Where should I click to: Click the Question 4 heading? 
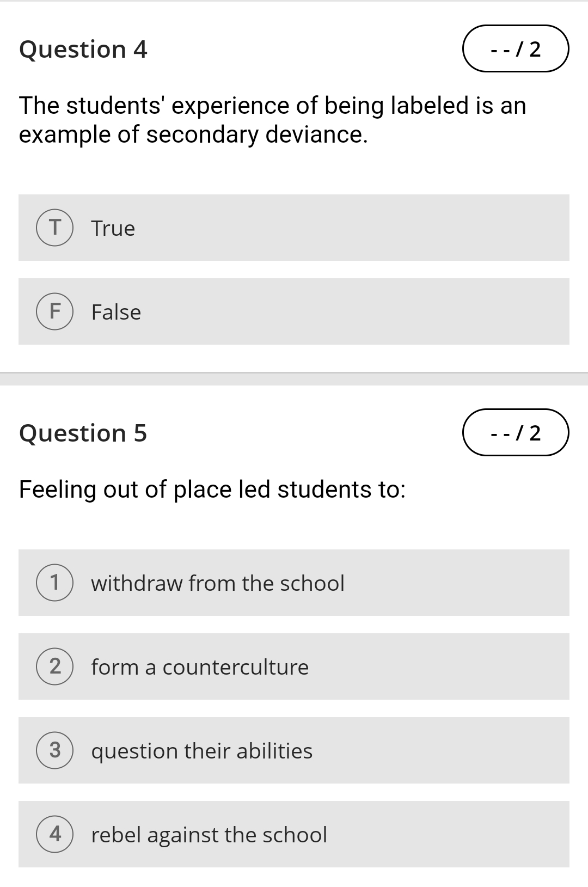tap(83, 49)
